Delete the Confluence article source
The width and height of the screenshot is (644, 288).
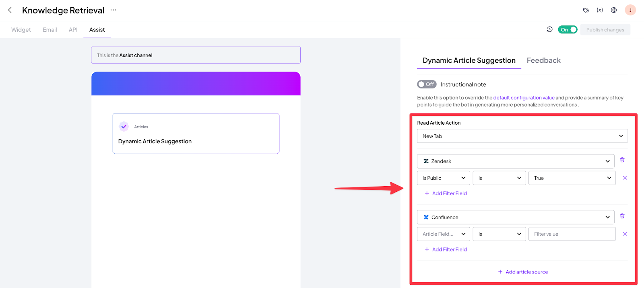pos(622,216)
